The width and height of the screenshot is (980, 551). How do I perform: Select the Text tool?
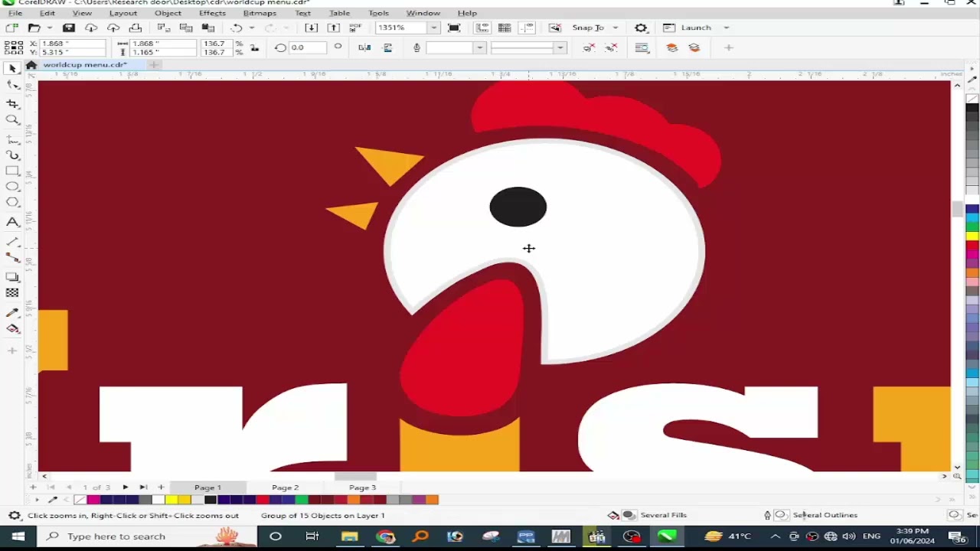click(12, 222)
